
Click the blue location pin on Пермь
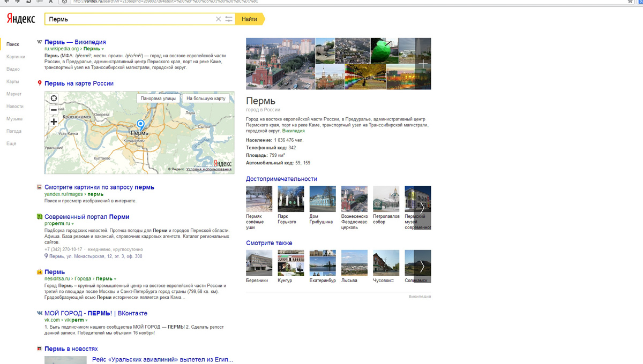(x=140, y=124)
